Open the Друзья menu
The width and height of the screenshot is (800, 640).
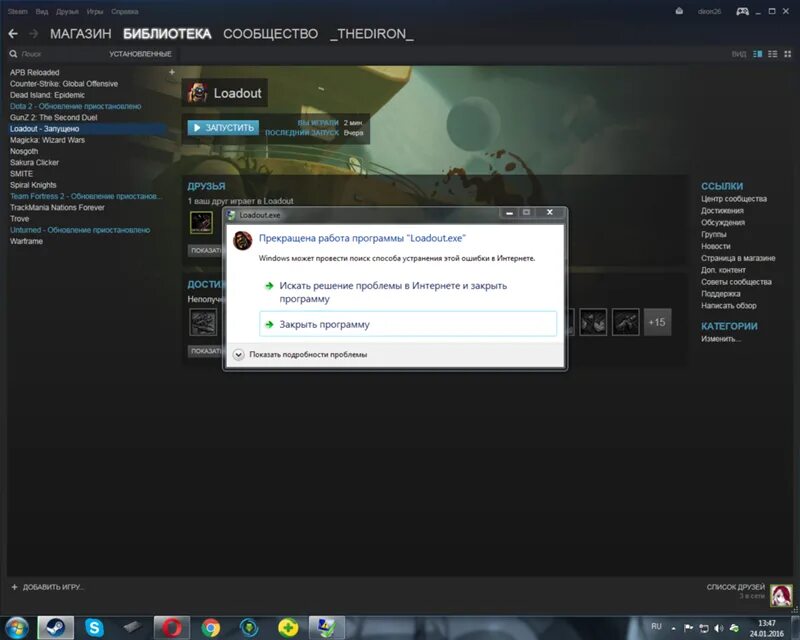[x=67, y=11]
